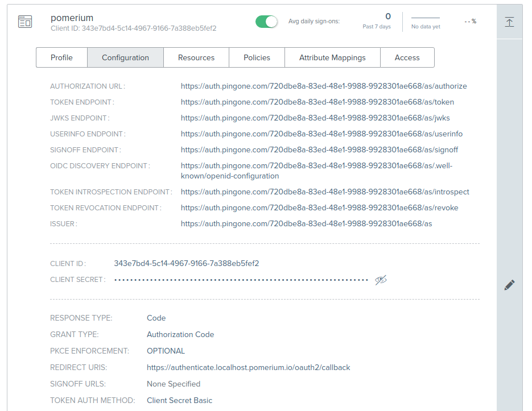The image size is (532, 411).
Task: Click the masked client secret dots
Action: 241,280
